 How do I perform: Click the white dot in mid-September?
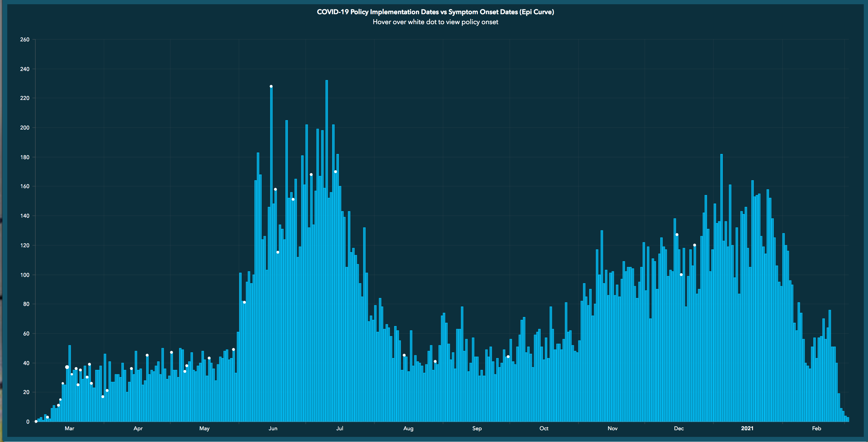point(508,357)
